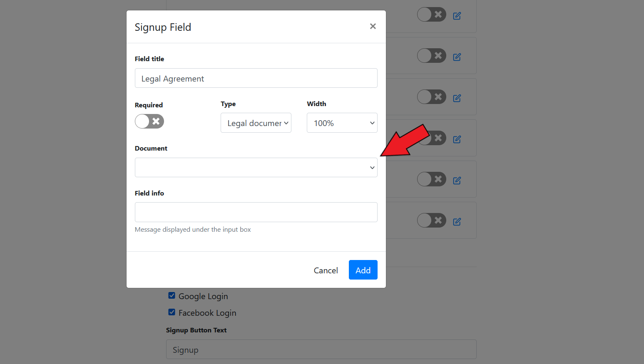Enable the second toggle switch behind the dialog

click(431, 56)
